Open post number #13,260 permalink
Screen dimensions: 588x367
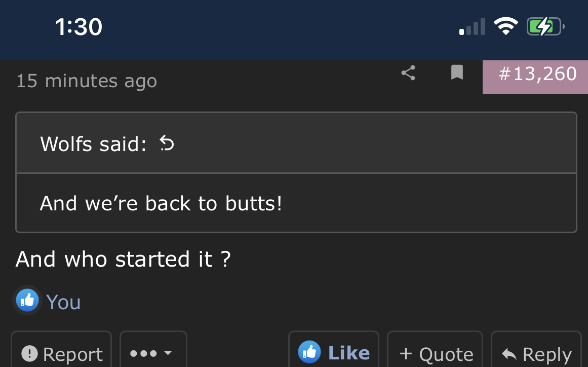(x=537, y=75)
